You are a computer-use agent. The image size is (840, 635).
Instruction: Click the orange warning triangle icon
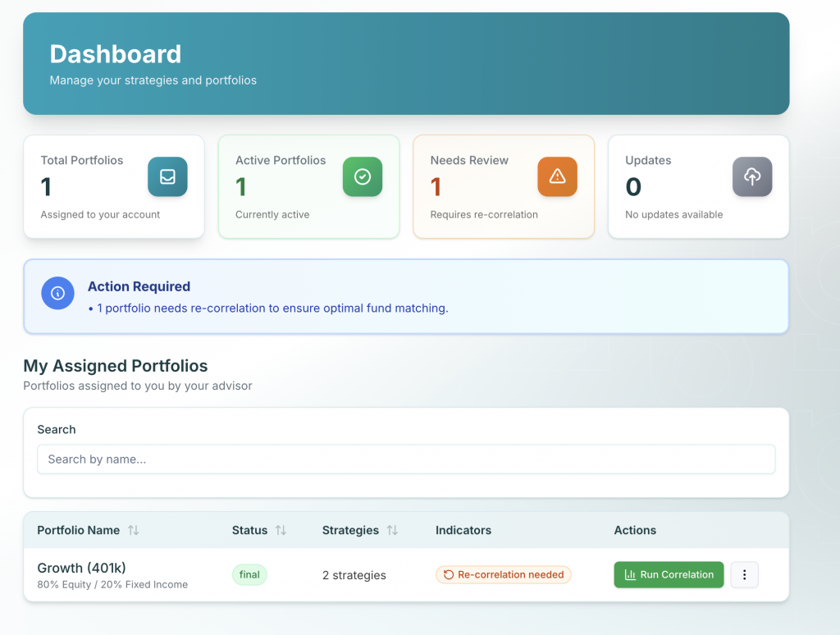(x=557, y=177)
